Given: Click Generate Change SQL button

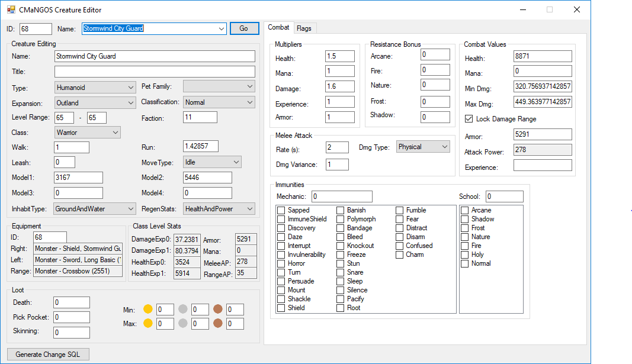Looking at the screenshot, I should 47,355.
